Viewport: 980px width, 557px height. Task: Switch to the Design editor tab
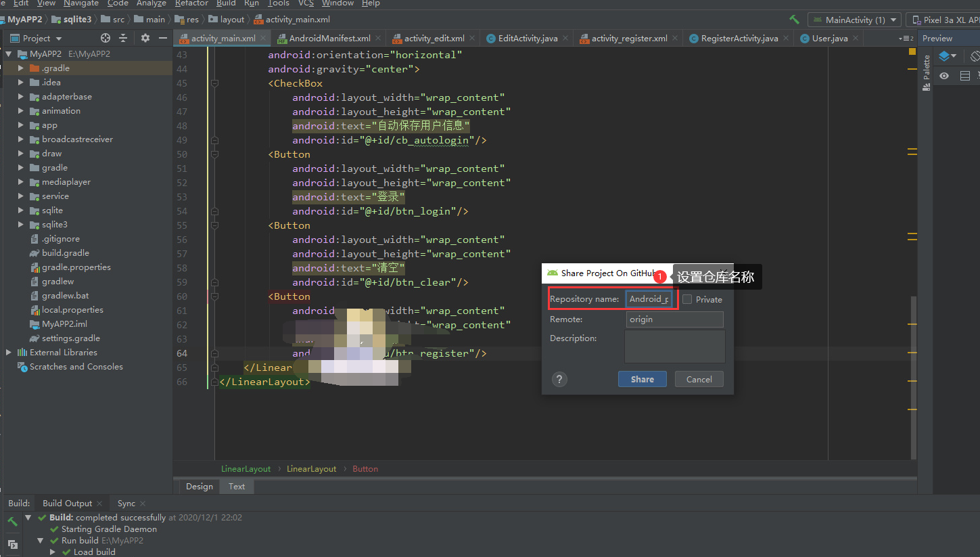point(200,486)
